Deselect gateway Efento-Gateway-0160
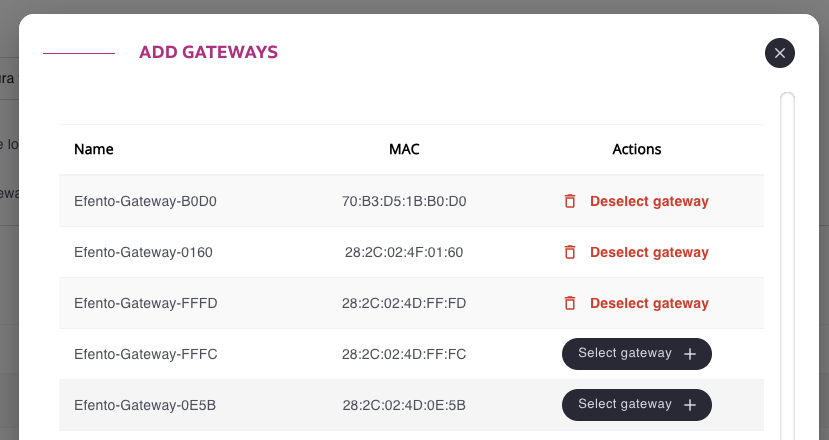Image resolution: width=829 pixels, height=440 pixels. tap(649, 252)
